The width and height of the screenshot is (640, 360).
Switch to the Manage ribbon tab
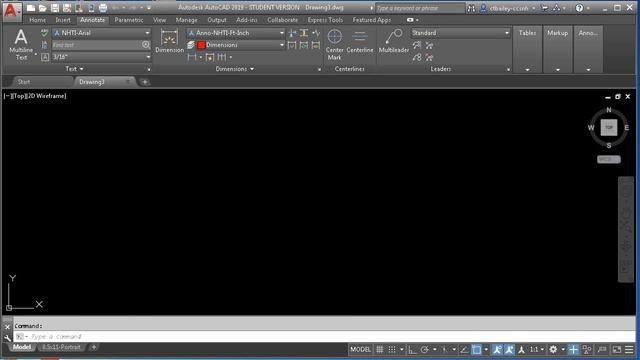pyautogui.click(x=187, y=20)
